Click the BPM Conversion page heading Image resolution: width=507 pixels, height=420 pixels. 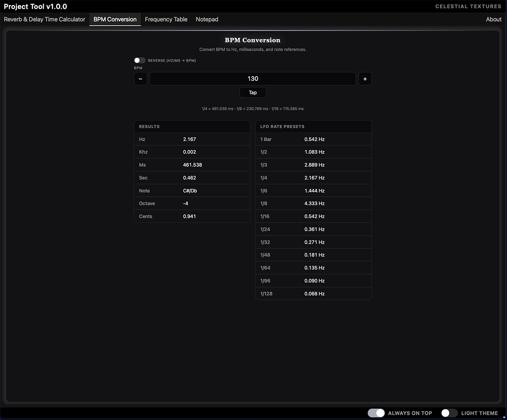pos(253,40)
